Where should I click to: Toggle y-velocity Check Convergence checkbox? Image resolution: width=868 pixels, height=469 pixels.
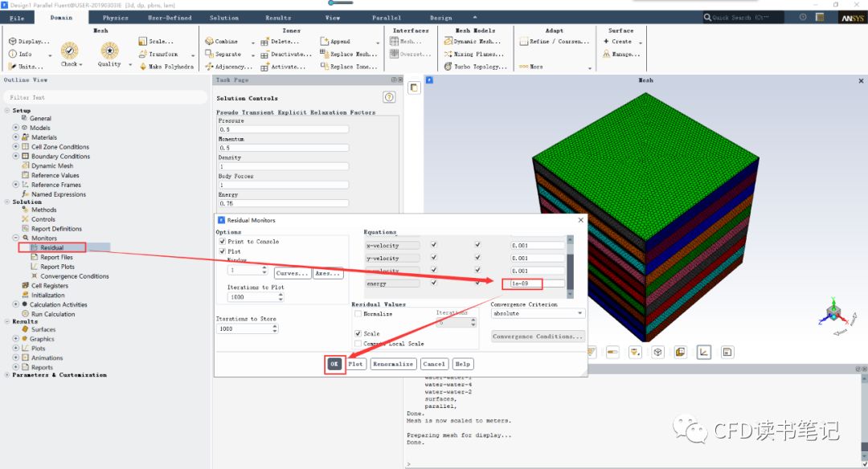click(x=477, y=257)
